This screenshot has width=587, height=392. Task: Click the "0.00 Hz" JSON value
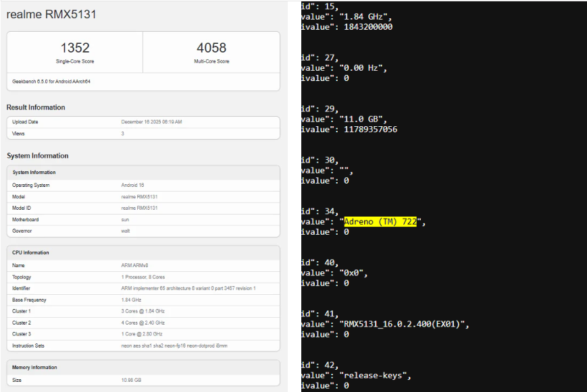coord(363,68)
